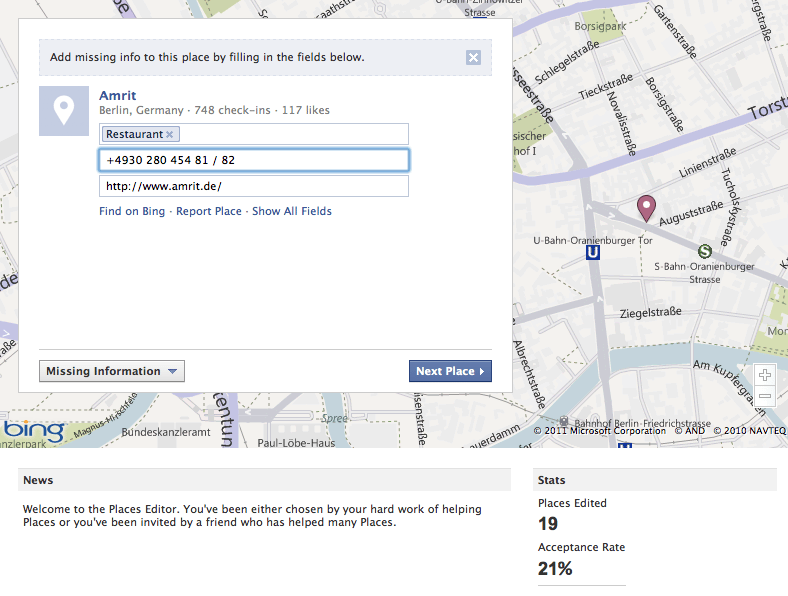Click the Auguststraße street label on map
Image resolution: width=788 pixels, height=596 pixels.
point(691,213)
